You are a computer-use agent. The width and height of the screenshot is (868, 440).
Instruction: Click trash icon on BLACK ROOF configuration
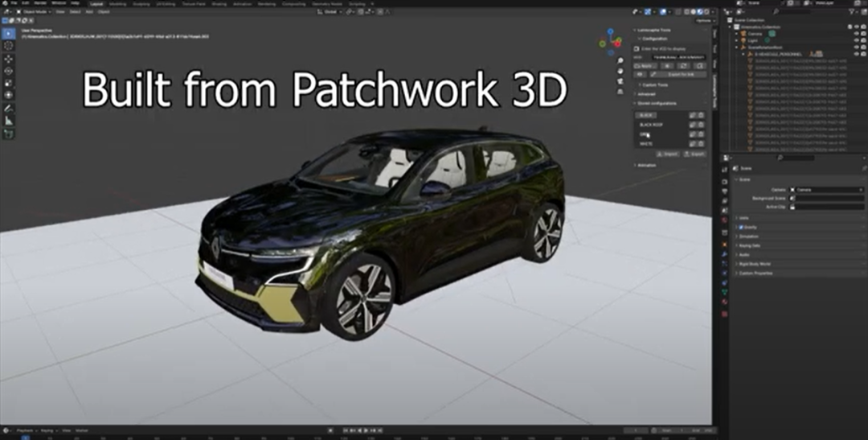[x=701, y=125]
